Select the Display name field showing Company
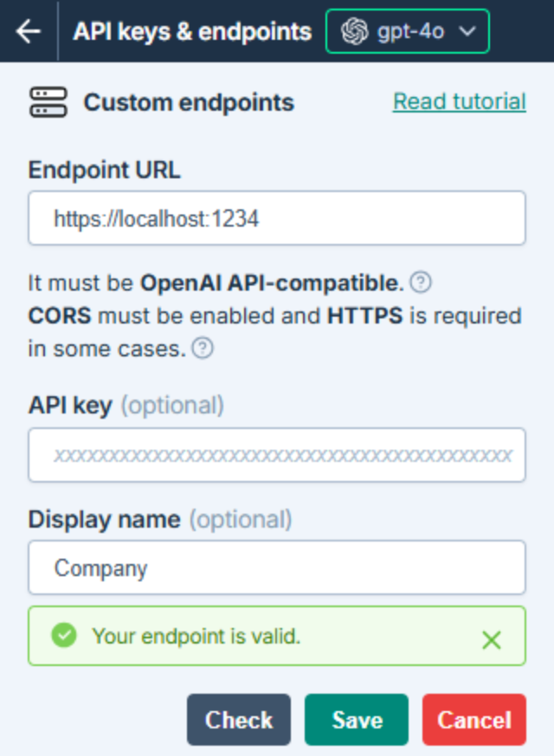554x756 pixels. pos(277,567)
